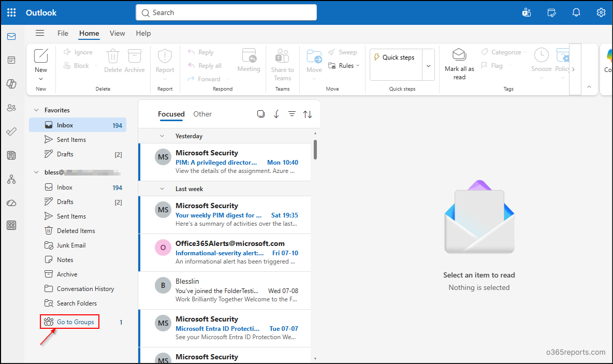Viewport: 613px width, 364px height.
Task: Open the app launcher waffle icon
Action: [x=11, y=12]
